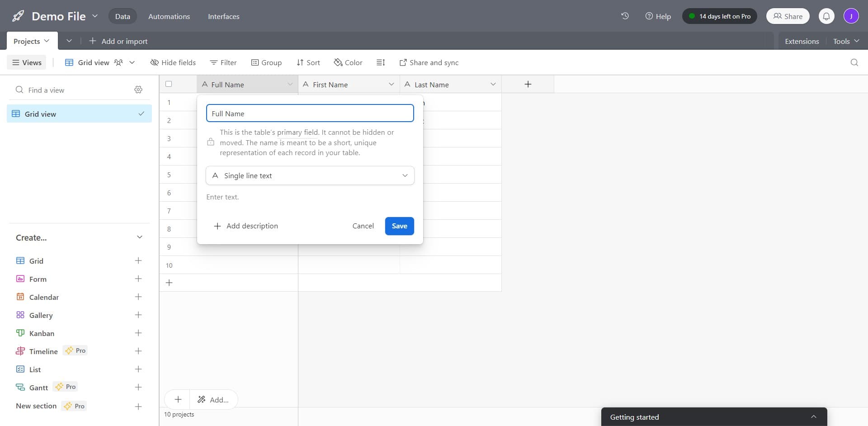Open the Tools dropdown
This screenshot has width=868, height=426.
tap(844, 41)
